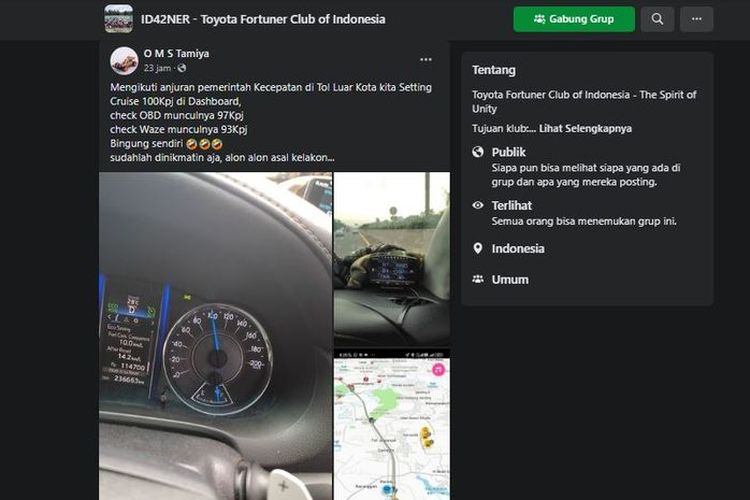The height and width of the screenshot is (500, 750).
Task: Open the speedometer dashboard photo
Action: click(x=215, y=336)
